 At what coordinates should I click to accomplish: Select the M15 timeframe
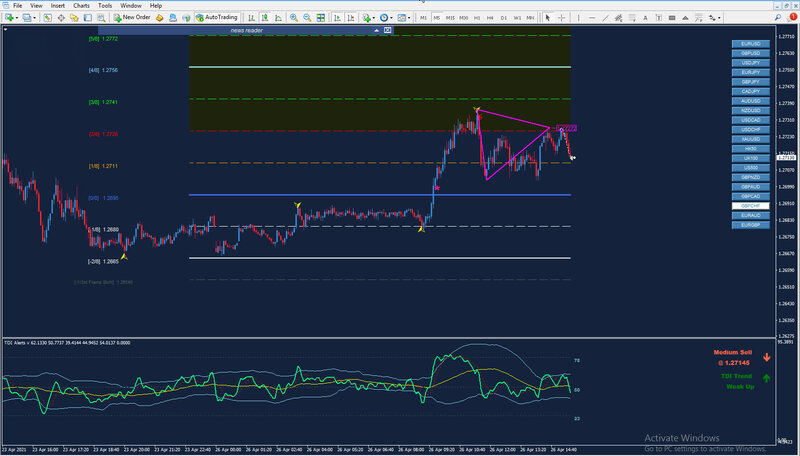click(x=450, y=18)
